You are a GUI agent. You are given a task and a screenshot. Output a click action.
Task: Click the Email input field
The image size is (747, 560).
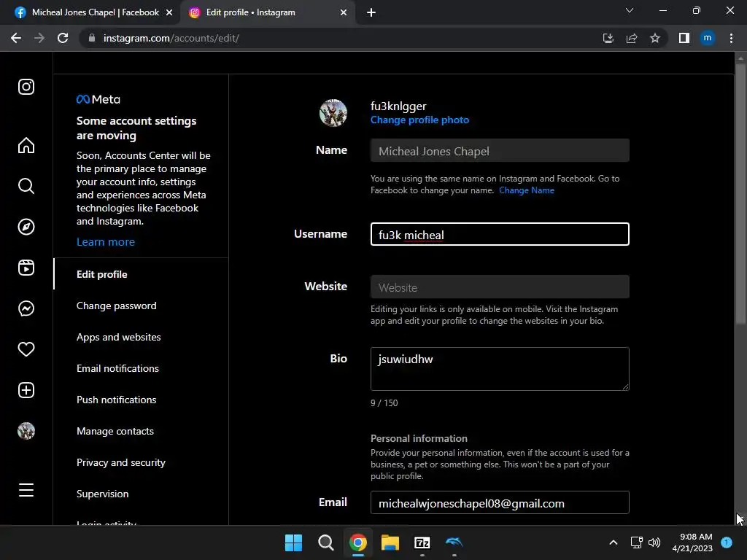pyautogui.click(x=500, y=503)
